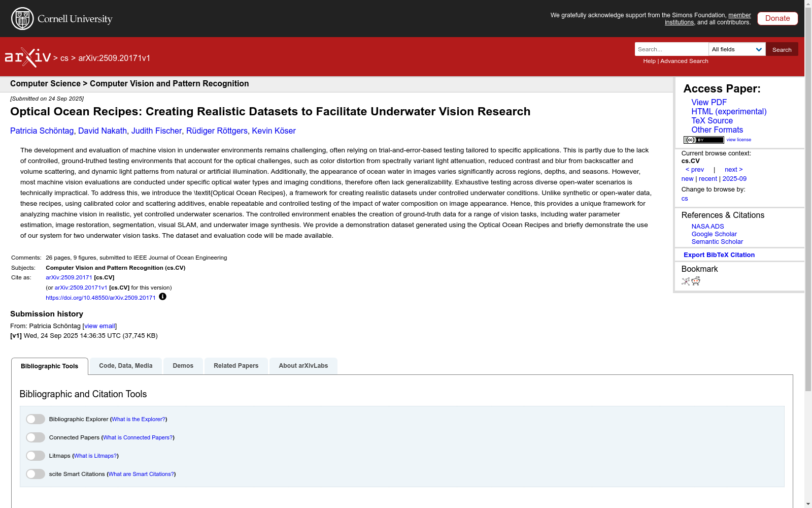Turn on the Litmaps toggle

coord(36,456)
